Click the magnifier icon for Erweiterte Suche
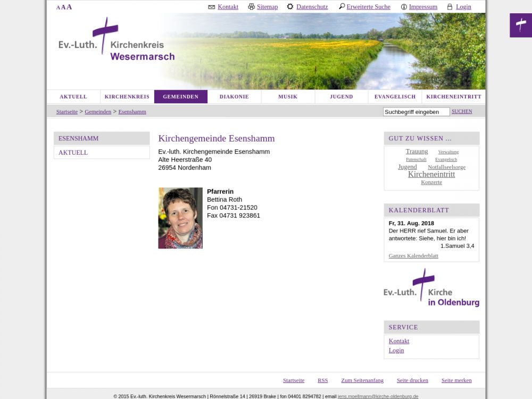The image size is (532, 399). (342, 7)
